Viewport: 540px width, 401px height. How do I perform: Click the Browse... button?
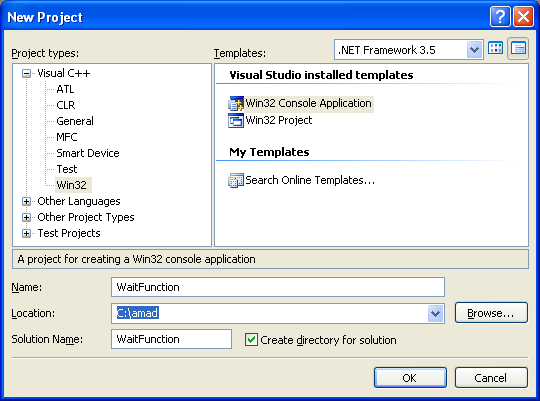(491, 313)
